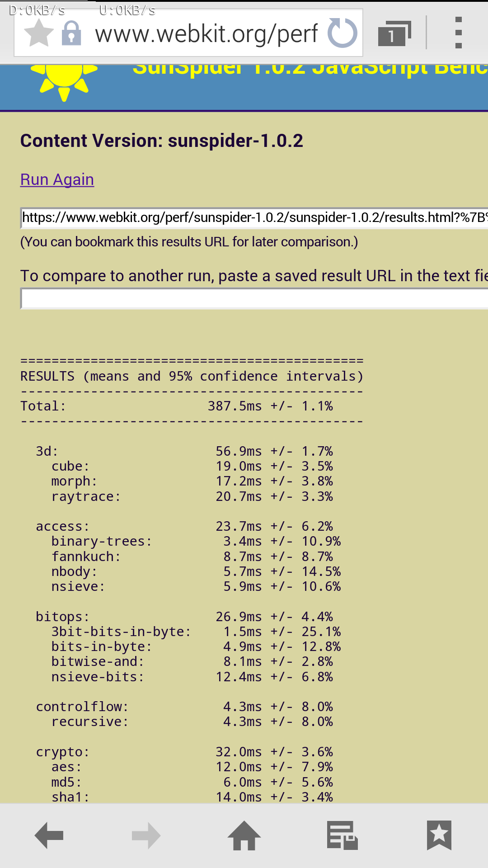Go back with the left arrow
Screen dimensions: 488x868
(x=49, y=835)
